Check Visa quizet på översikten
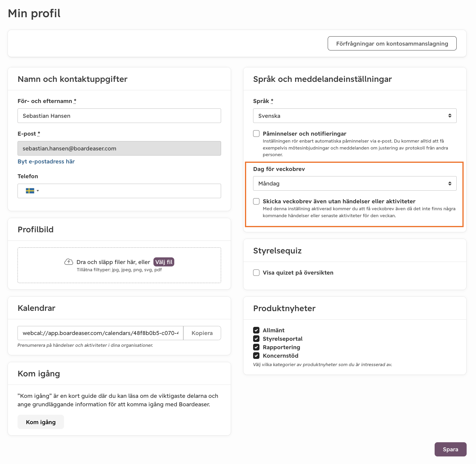This screenshot has height=464, width=476. [x=256, y=272]
